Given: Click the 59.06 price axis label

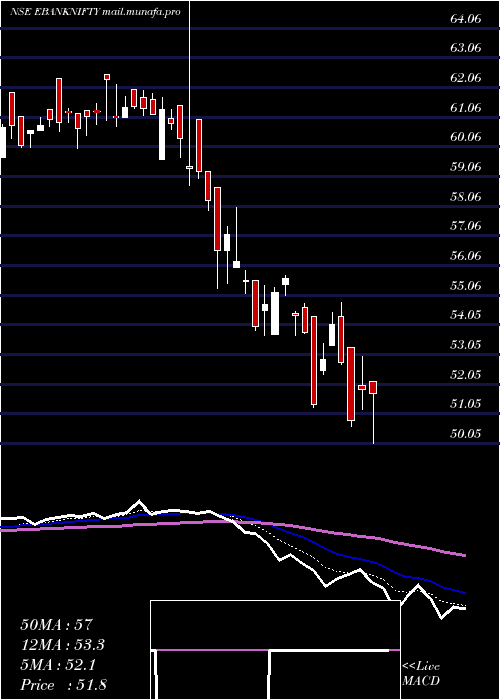Looking at the screenshot, I should (467, 167).
